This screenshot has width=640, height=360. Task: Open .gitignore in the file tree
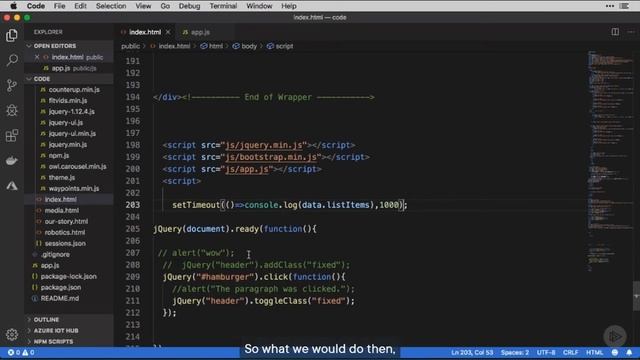tap(55, 255)
